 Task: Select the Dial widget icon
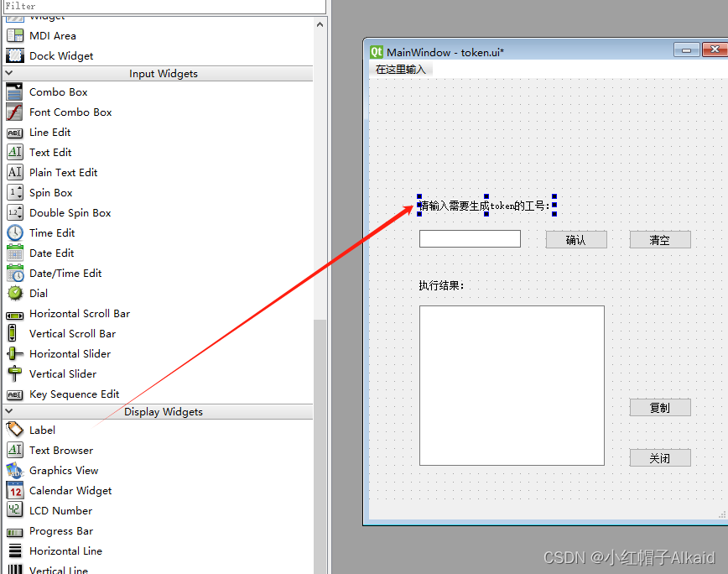pyautogui.click(x=15, y=293)
